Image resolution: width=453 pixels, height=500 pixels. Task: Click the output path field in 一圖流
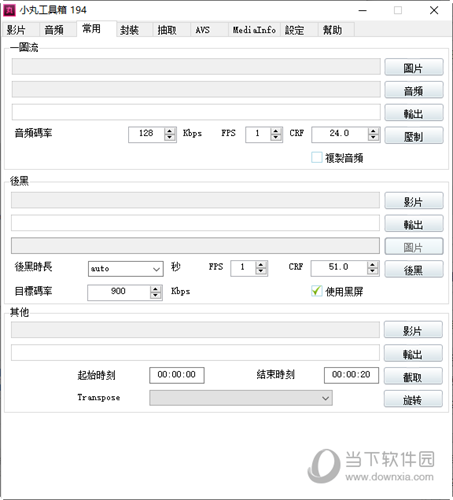196,112
